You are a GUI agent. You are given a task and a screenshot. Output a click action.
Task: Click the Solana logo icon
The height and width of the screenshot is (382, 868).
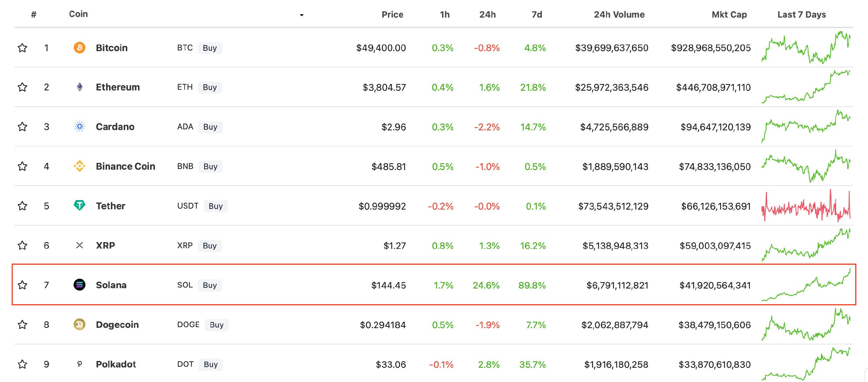coord(79,285)
